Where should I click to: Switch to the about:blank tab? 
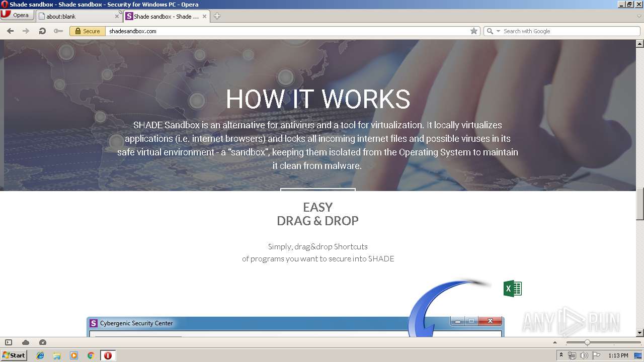click(79, 16)
